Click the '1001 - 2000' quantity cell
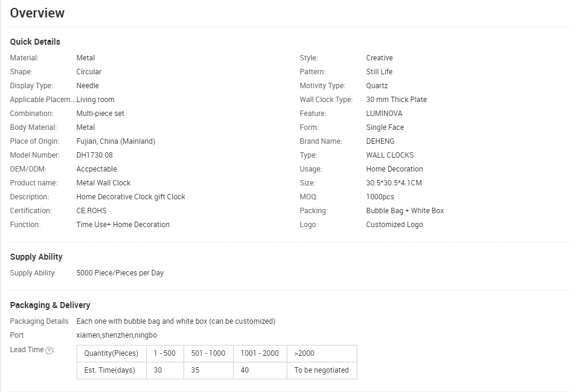579x392 pixels. [260, 353]
